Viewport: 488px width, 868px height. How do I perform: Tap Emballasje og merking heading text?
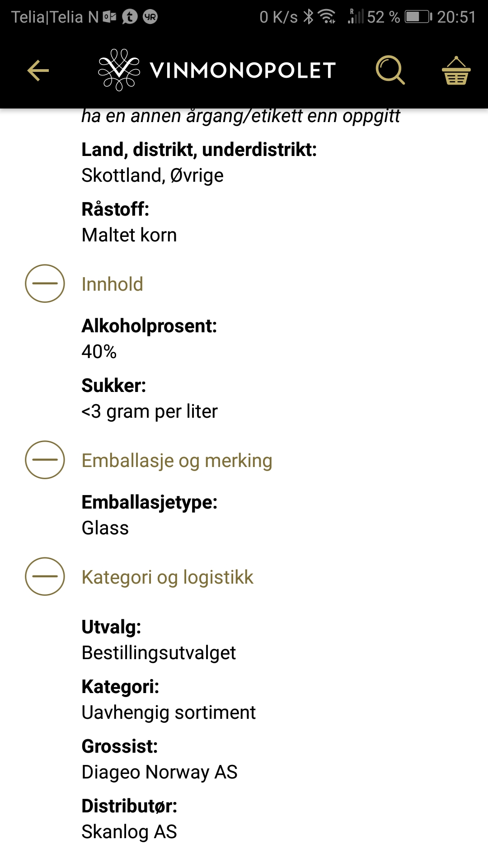coord(177,461)
